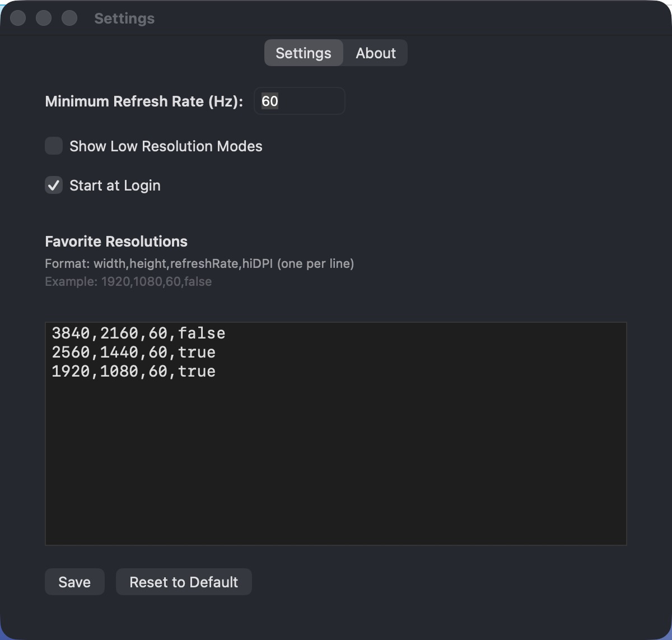Close the Settings window

point(18,18)
